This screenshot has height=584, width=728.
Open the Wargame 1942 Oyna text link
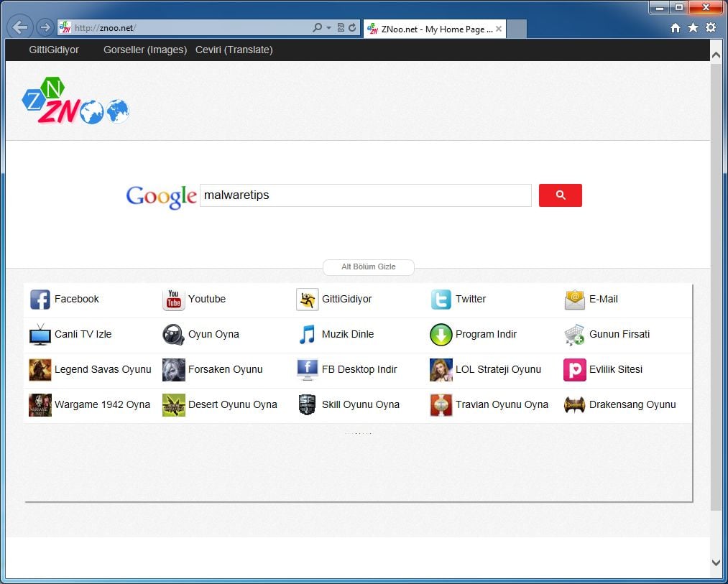(x=103, y=405)
